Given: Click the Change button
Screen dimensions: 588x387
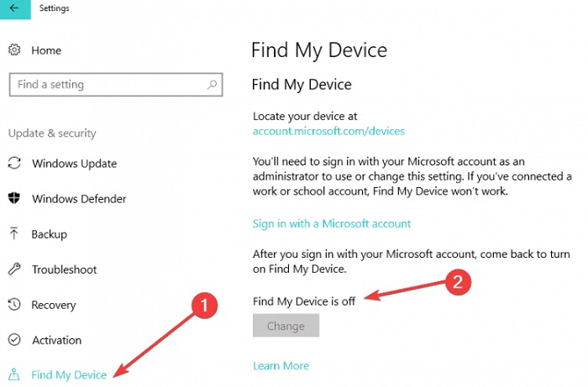Looking at the screenshot, I should [x=286, y=326].
